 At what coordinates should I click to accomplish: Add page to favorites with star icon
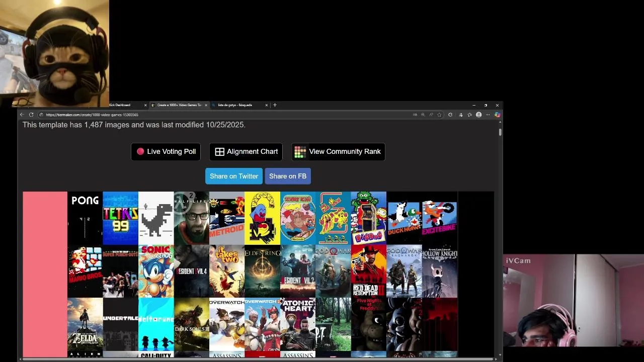pos(439,115)
